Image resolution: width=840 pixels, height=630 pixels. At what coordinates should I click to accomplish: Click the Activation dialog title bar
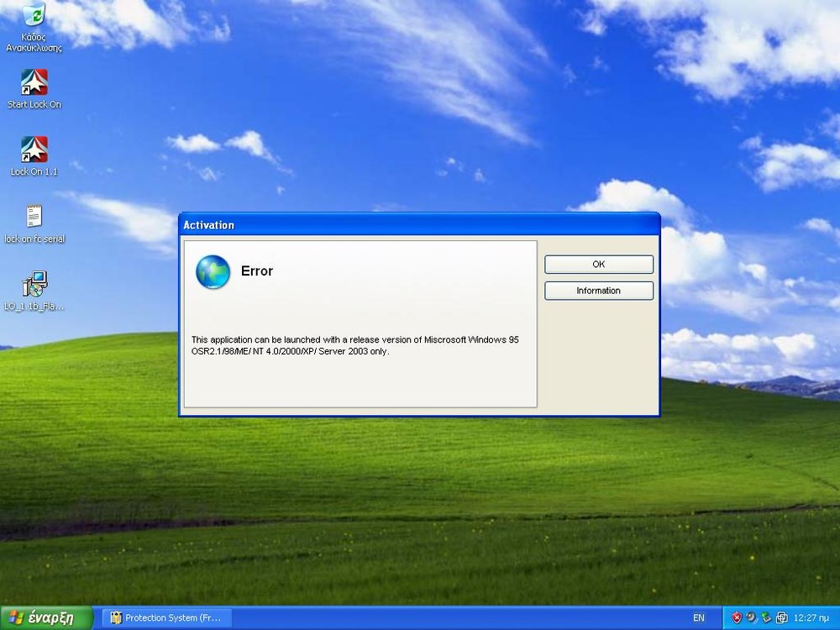[378, 224]
